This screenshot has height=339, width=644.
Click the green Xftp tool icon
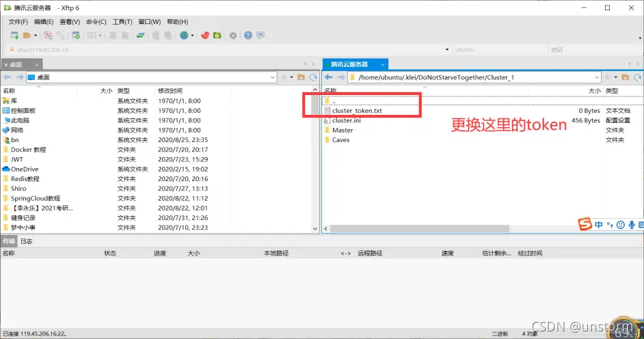tap(217, 36)
